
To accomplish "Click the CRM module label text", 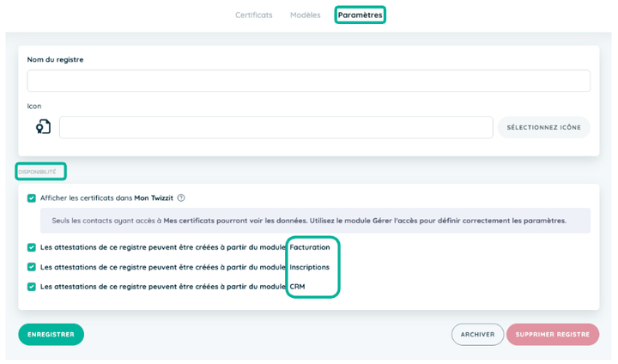I will 297,287.
